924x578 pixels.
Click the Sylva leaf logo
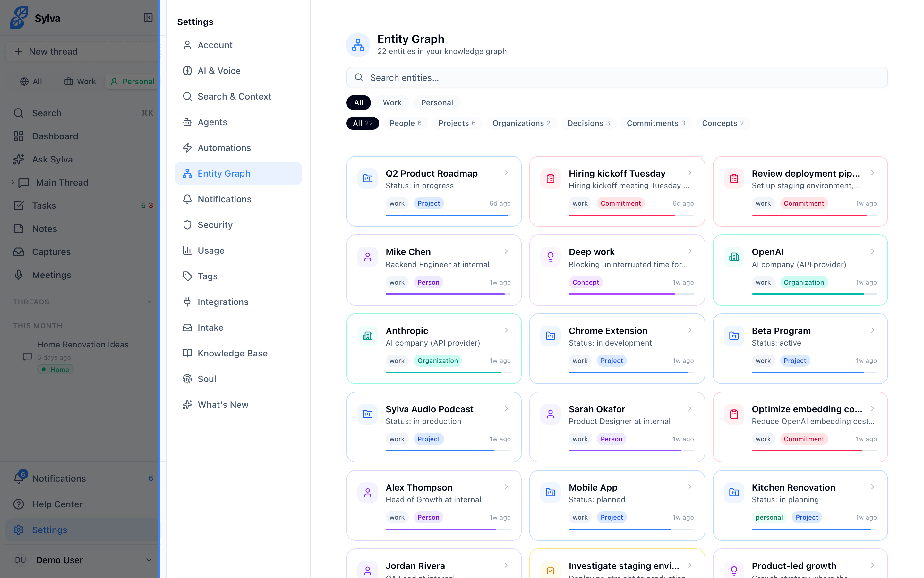pyautogui.click(x=19, y=18)
